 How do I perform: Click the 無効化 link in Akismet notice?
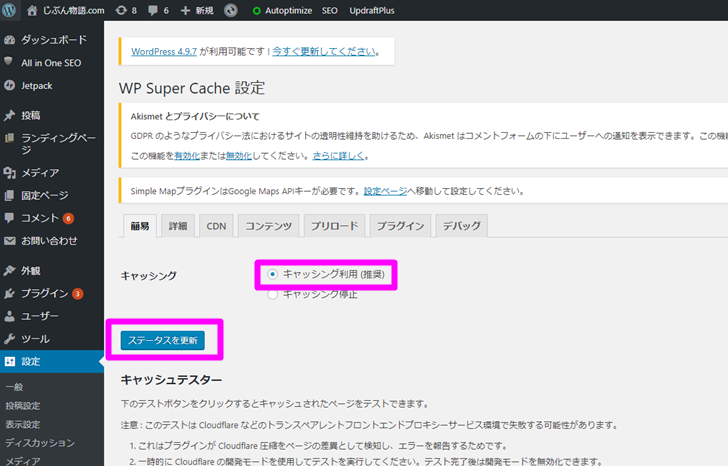pyautogui.click(x=239, y=156)
